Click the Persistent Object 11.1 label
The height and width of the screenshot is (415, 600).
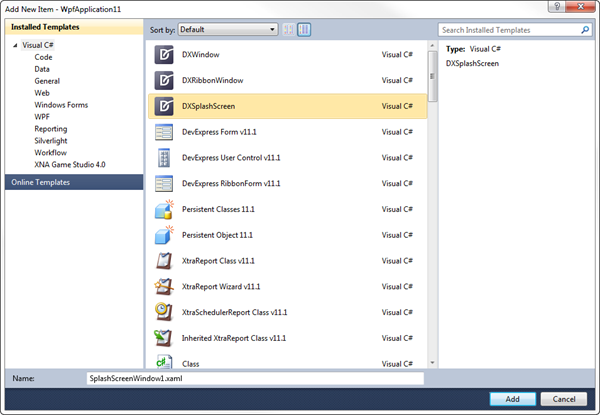[217, 235]
